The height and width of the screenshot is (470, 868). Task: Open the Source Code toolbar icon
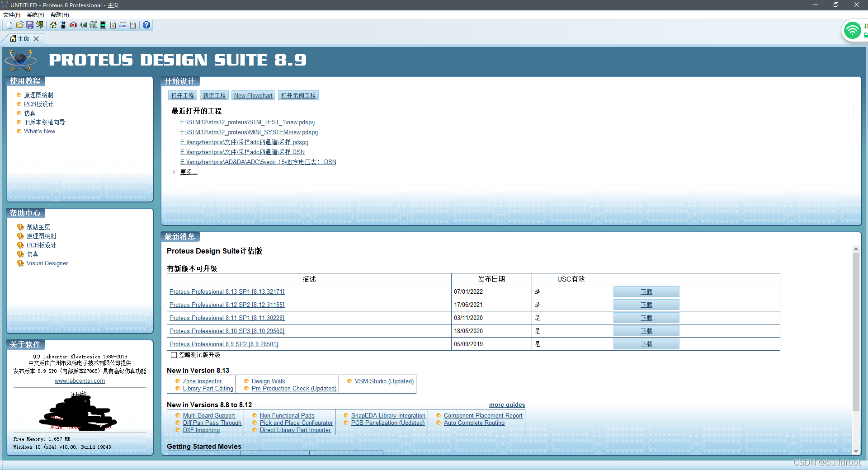point(123,25)
